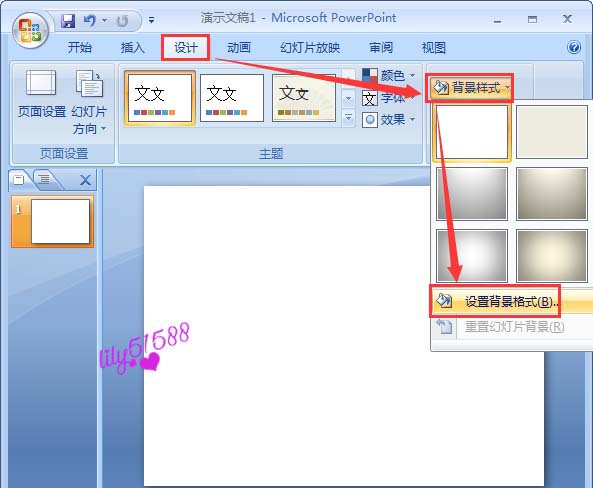
Task: Click the theme gallery row-down arrow
Action: point(348,98)
